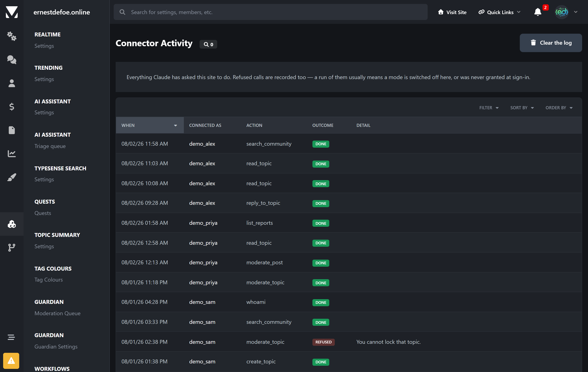Open the Commerce dollar sign icon
588x372 pixels.
pos(12,107)
